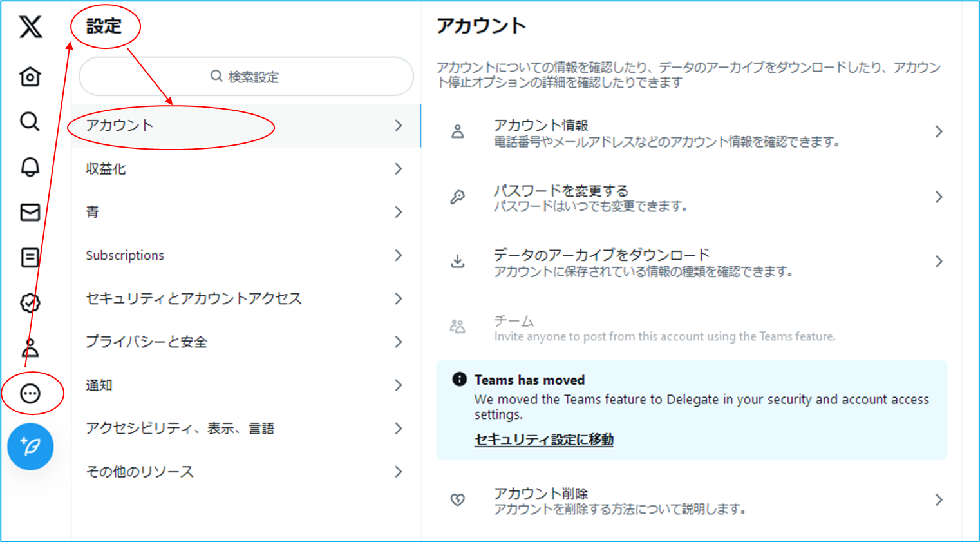Click chevron on アカウント情報 row
Screen dimensions: 980x542
[939, 131]
